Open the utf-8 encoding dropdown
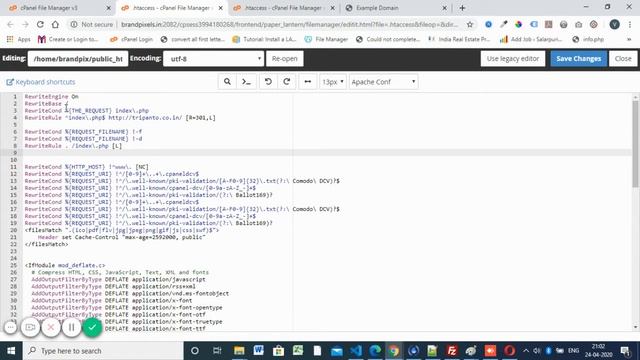This screenshot has width=640, height=360. (213, 59)
